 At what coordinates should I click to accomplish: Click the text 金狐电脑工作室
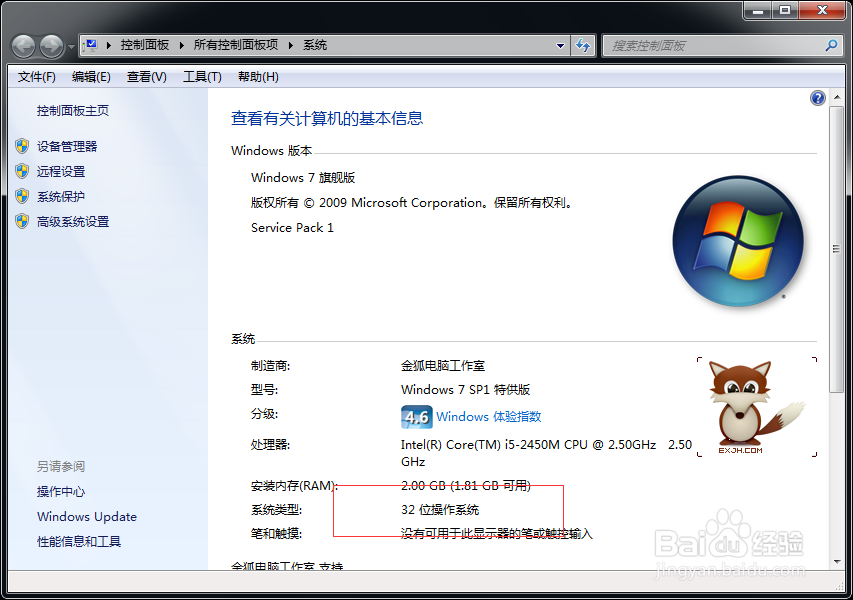[443, 366]
